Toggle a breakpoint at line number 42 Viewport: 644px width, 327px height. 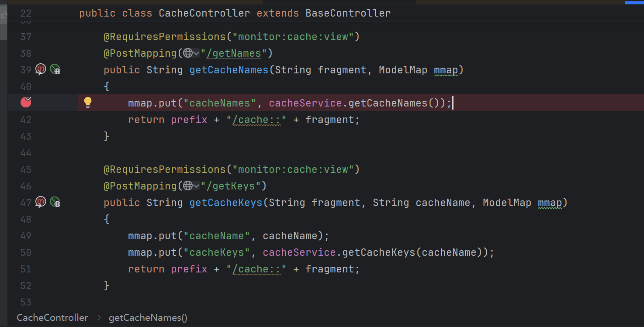pyautogui.click(x=26, y=120)
